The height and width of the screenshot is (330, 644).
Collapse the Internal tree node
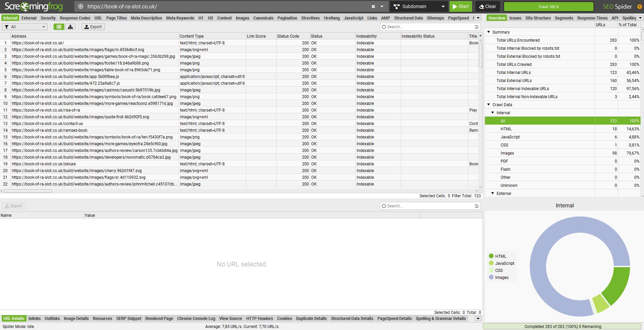coord(493,113)
